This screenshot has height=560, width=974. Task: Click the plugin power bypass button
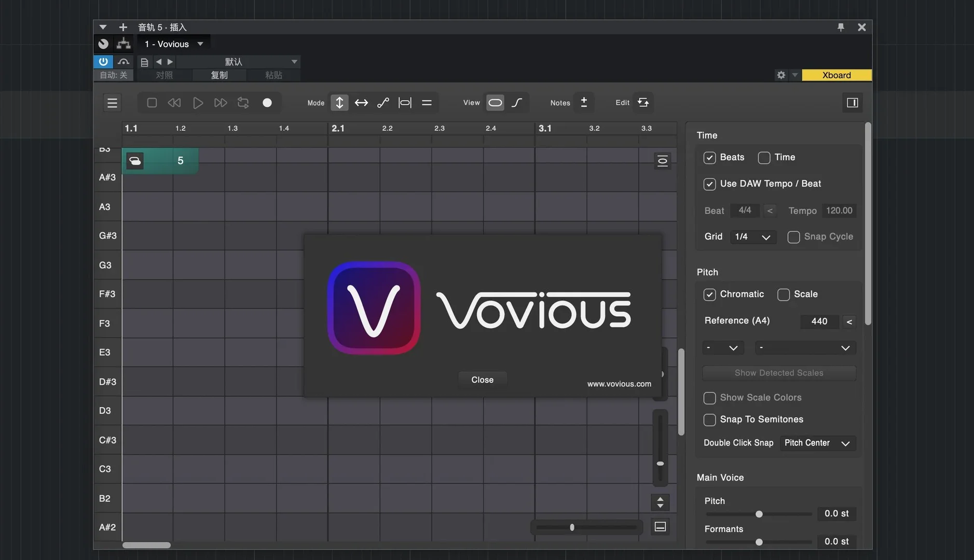click(103, 62)
